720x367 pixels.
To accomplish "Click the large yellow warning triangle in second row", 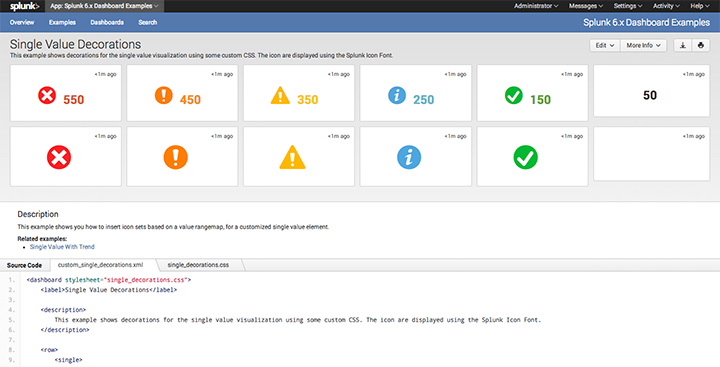I will [x=292, y=157].
